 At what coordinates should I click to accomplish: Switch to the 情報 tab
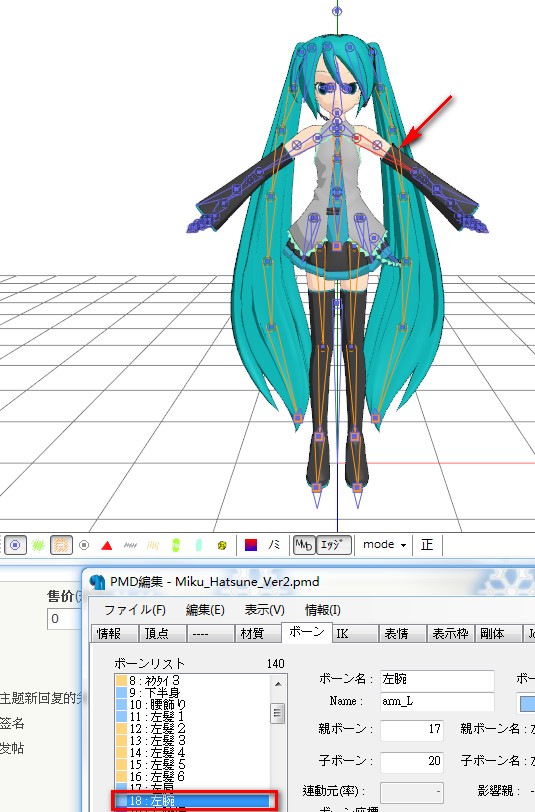(x=115, y=633)
